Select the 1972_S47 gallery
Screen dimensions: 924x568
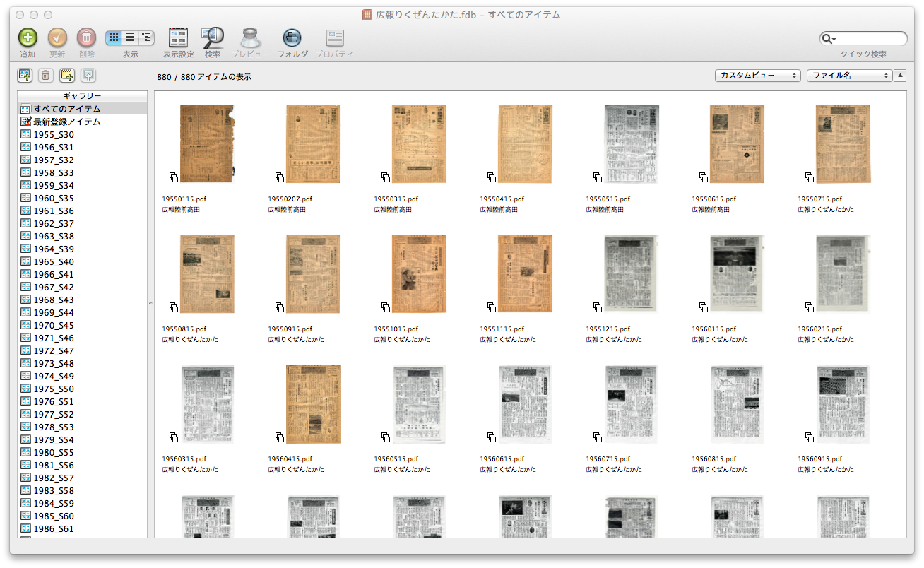(83, 350)
